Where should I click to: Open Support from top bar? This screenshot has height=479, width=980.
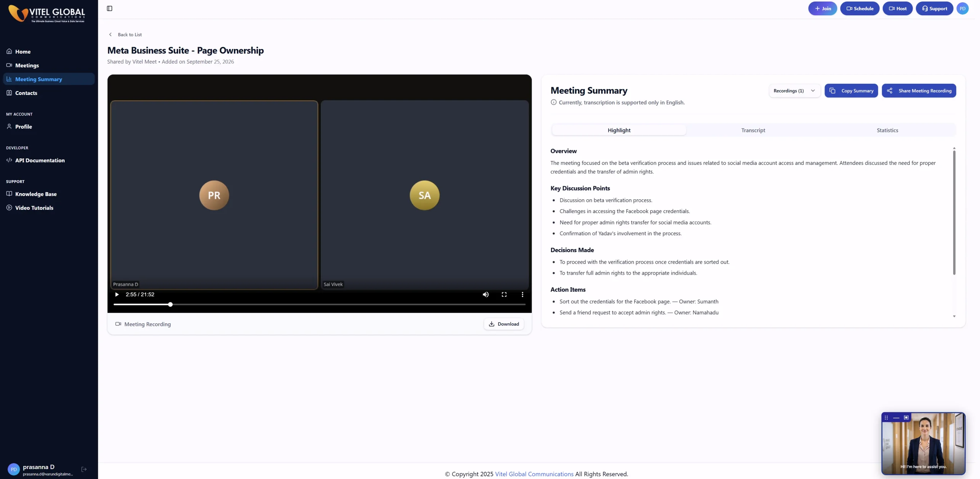934,8
